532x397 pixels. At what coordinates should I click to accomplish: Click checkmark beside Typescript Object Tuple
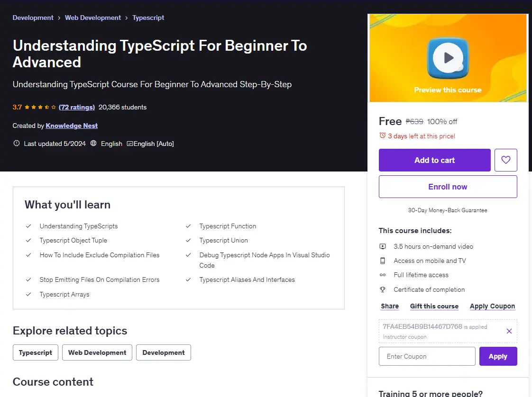coord(28,240)
